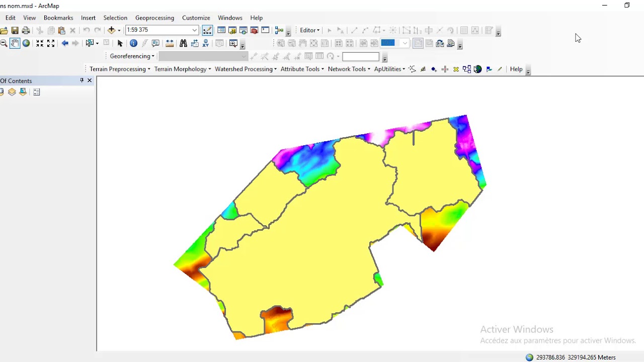Expand the Watershed Processing menu

[246, 69]
